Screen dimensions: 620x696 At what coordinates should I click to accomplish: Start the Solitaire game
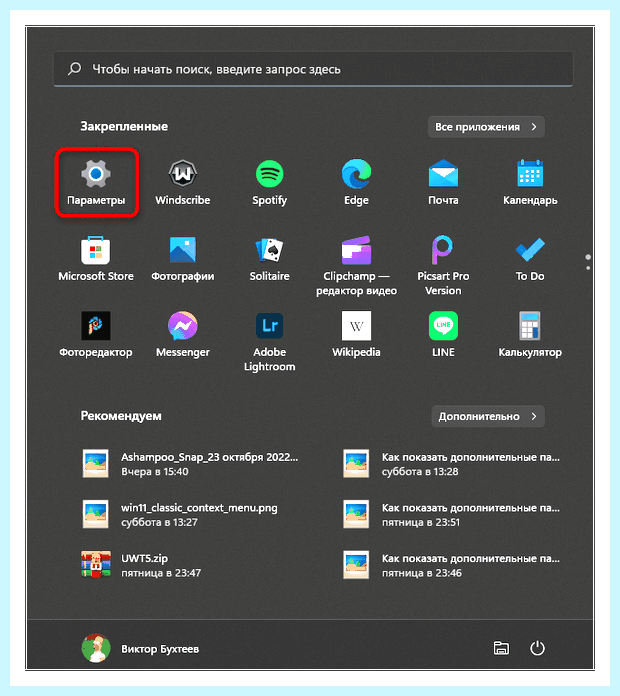(x=269, y=259)
